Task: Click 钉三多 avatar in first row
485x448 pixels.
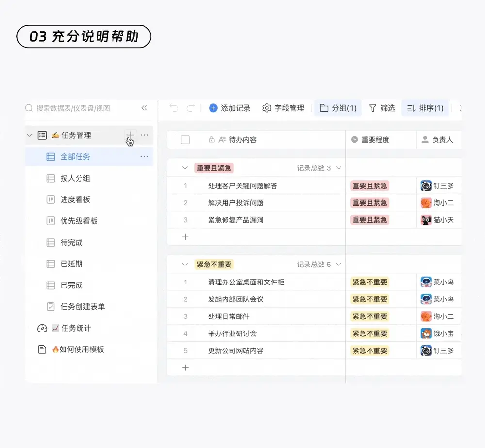Action: tap(426, 186)
